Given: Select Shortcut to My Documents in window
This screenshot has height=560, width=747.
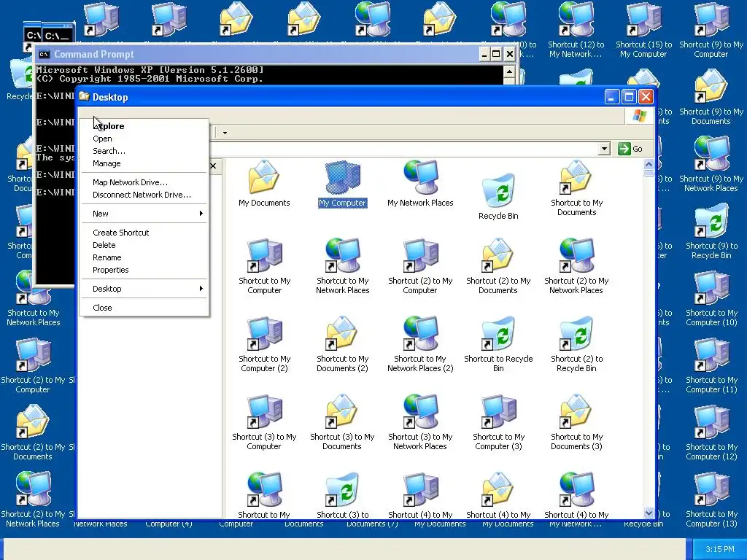Looking at the screenshot, I should [x=576, y=188].
